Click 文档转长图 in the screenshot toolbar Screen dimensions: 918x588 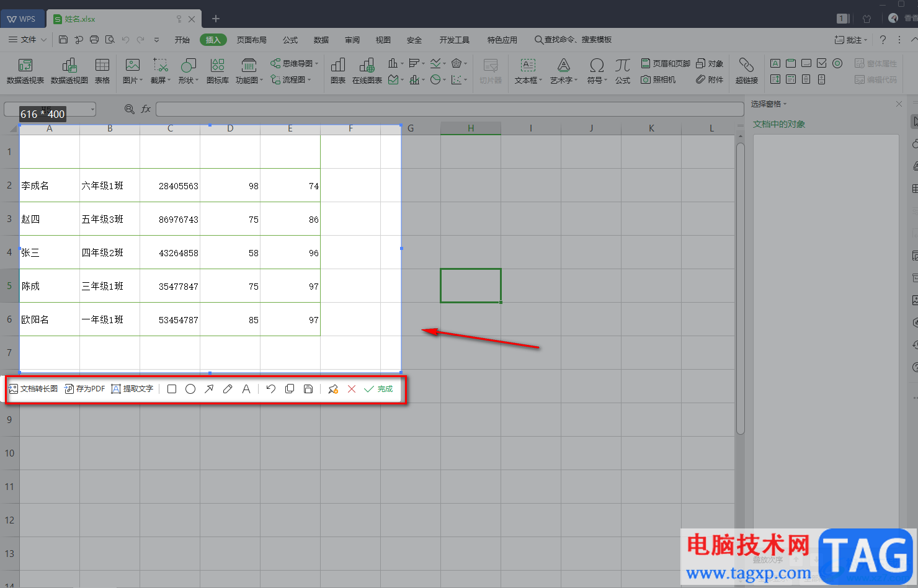[x=33, y=389]
